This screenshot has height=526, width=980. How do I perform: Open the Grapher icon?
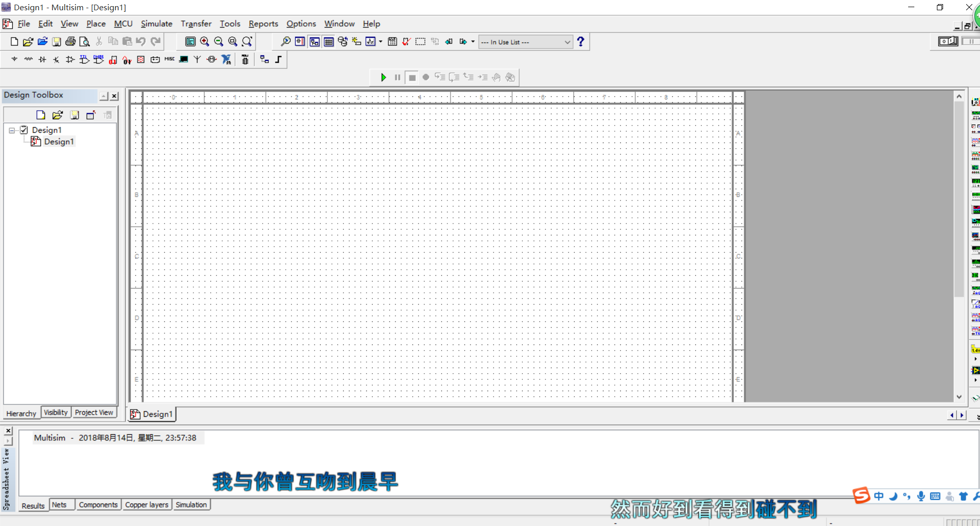(370, 42)
